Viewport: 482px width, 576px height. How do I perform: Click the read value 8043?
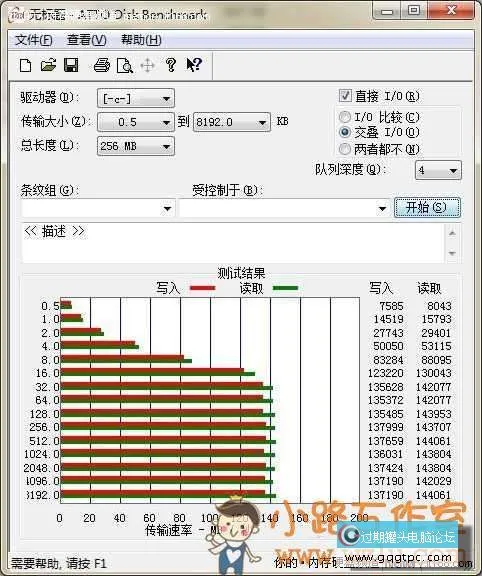(439, 306)
